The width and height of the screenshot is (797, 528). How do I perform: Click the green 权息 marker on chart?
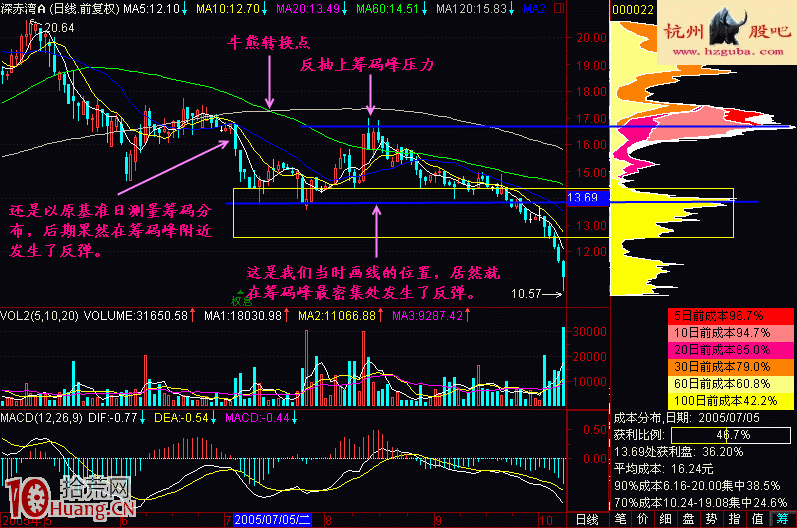point(241,300)
